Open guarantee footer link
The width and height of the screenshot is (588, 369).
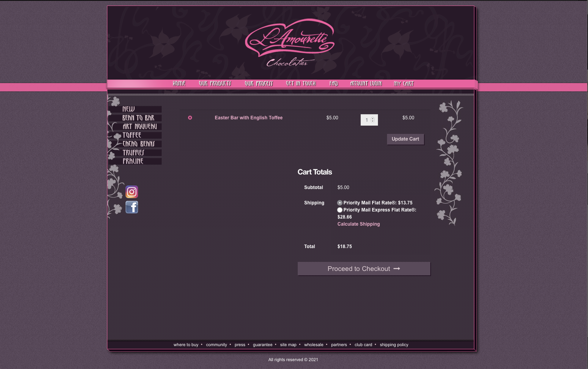coord(263,345)
